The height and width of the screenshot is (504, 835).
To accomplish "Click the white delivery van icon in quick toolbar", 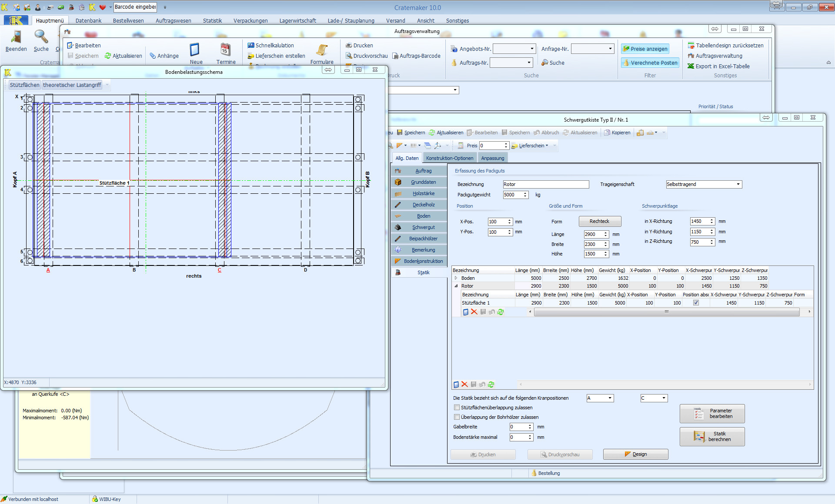I will point(50,7).
